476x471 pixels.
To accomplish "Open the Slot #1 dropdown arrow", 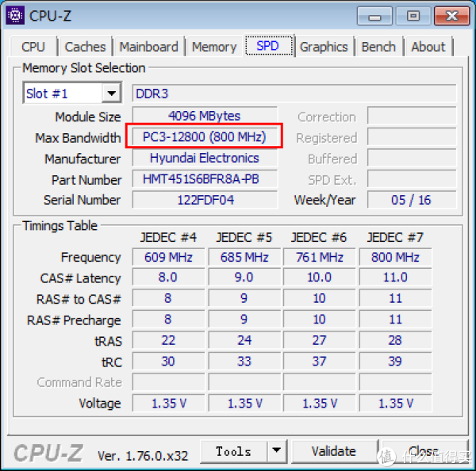I will pos(111,93).
